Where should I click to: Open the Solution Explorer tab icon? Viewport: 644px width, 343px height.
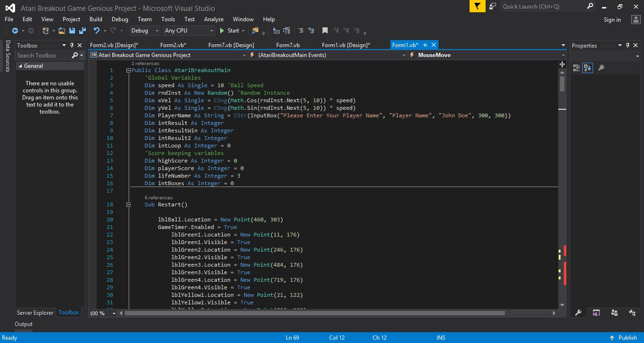coord(596,313)
